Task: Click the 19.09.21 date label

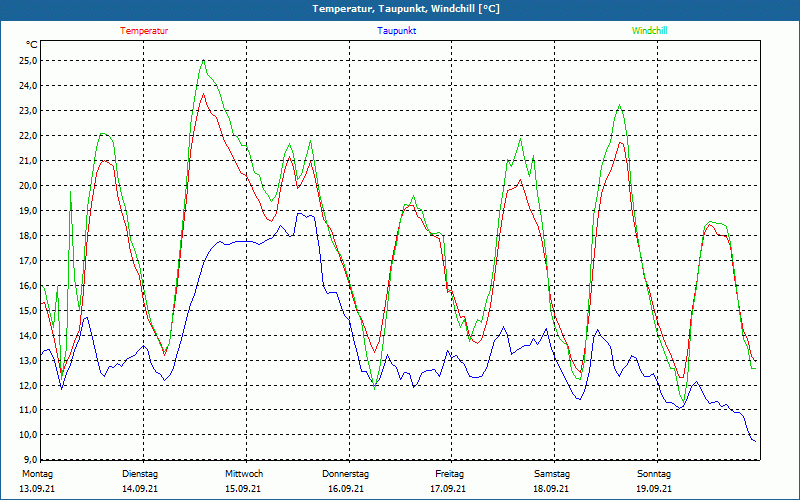Action: pos(654,489)
